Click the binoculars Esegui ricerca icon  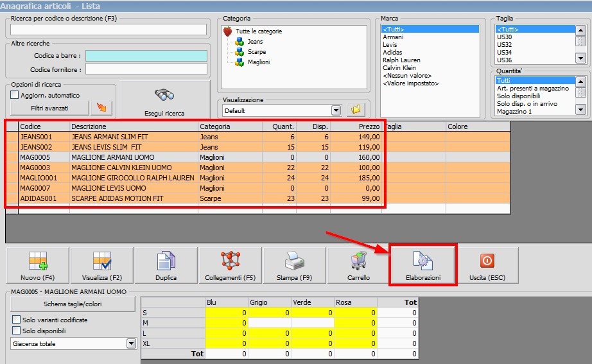[164, 95]
